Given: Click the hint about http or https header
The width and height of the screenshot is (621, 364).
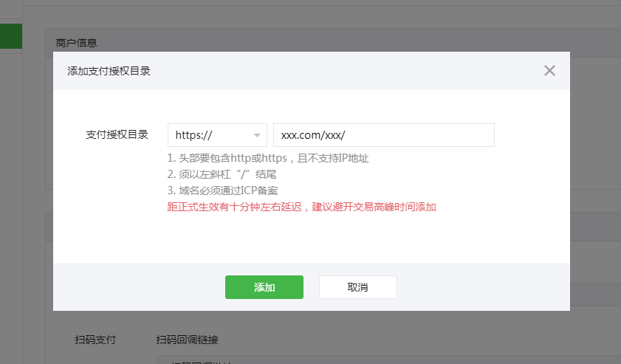Looking at the screenshot, I should [x=267, y=158].
